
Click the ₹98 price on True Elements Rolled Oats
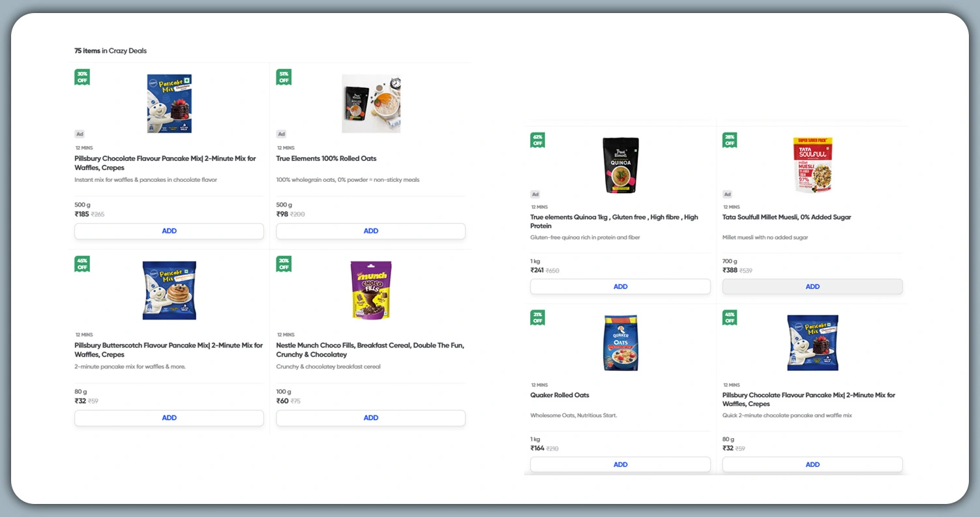coord(282,214)
